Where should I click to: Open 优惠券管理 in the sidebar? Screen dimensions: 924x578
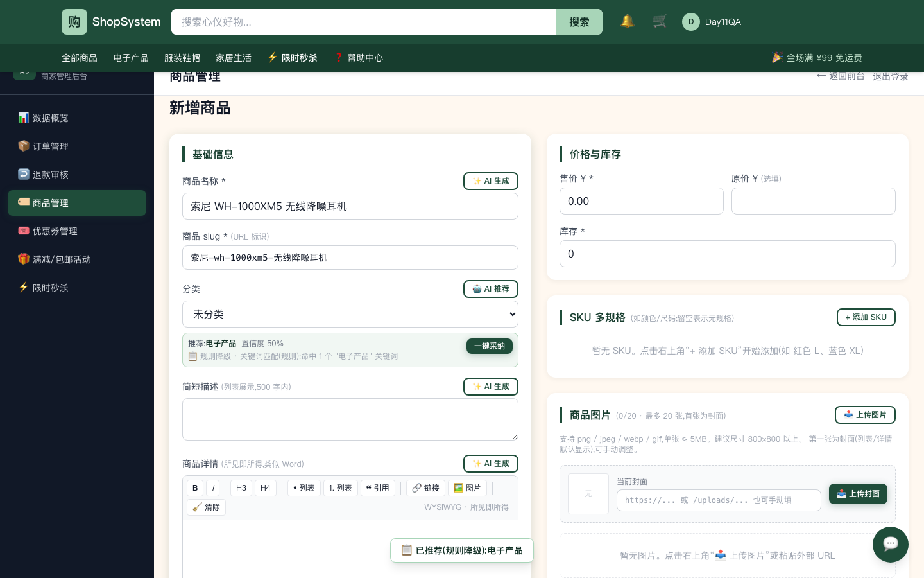pyautogui.click(x=77, y=231)
